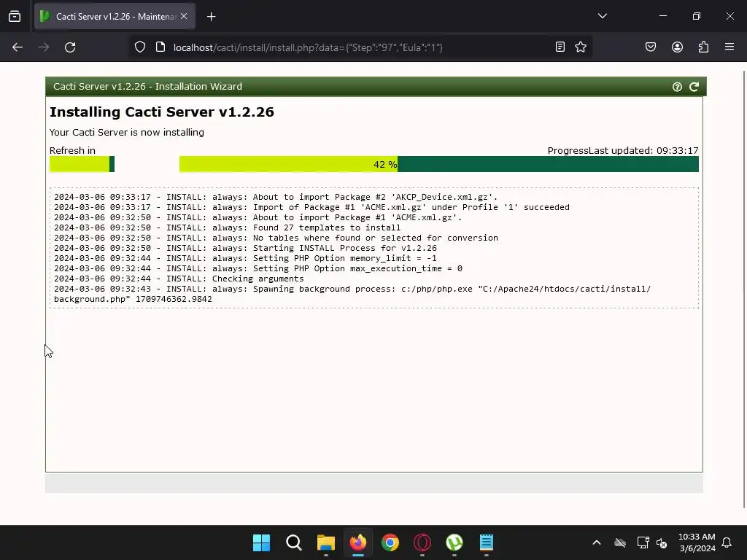Launch Opera browser from taskbar
Viewport: 747px width, 560px height.
pyautogui.click(x=422, y=542)
